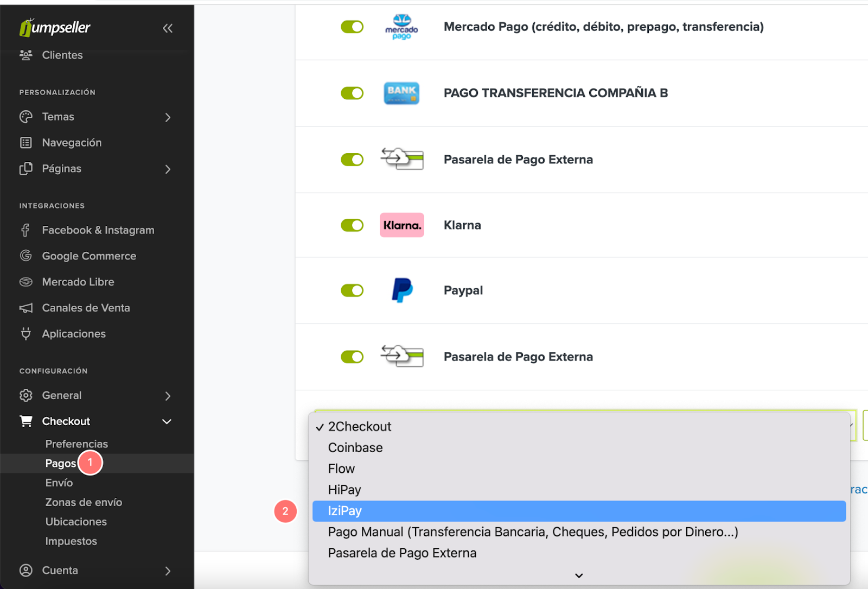This screenshot has height=589, width=868.
Task: Click the Aplicaciones plug icon
Action: point(25,334)
